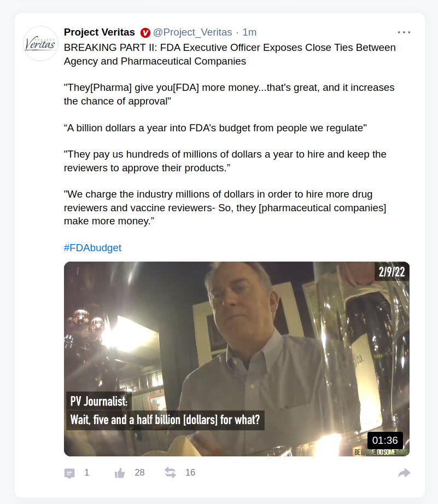The height and width of the screenshot is (504, 438).
Task: Like the post with thumbs-up icon
Action: (x=120, y=473)
